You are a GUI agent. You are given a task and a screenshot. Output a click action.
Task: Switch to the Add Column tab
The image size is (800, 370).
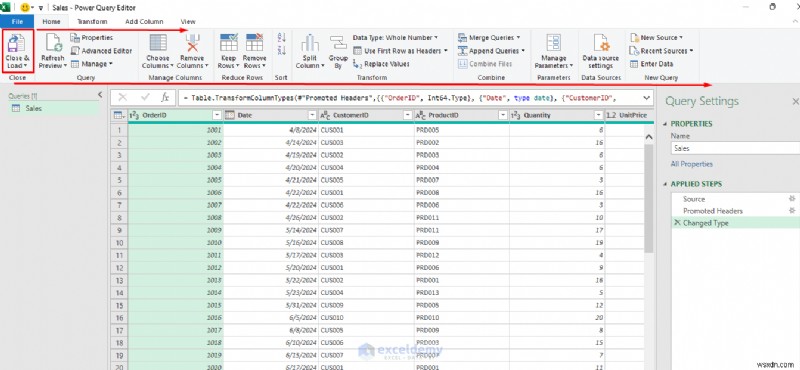coord(144,21)
